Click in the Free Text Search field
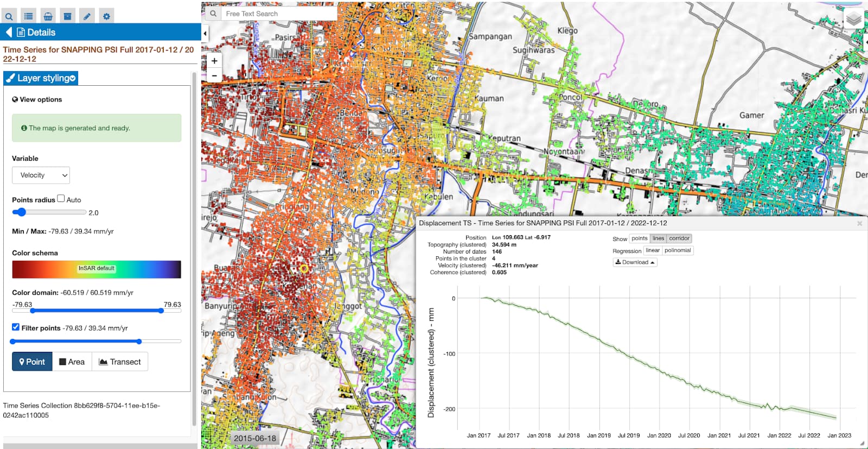This screenshot has height=449, width=868. coord(278,14)
